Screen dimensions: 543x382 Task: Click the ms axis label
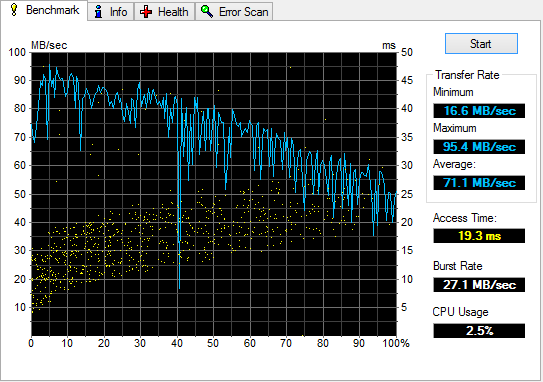[389, 45]
